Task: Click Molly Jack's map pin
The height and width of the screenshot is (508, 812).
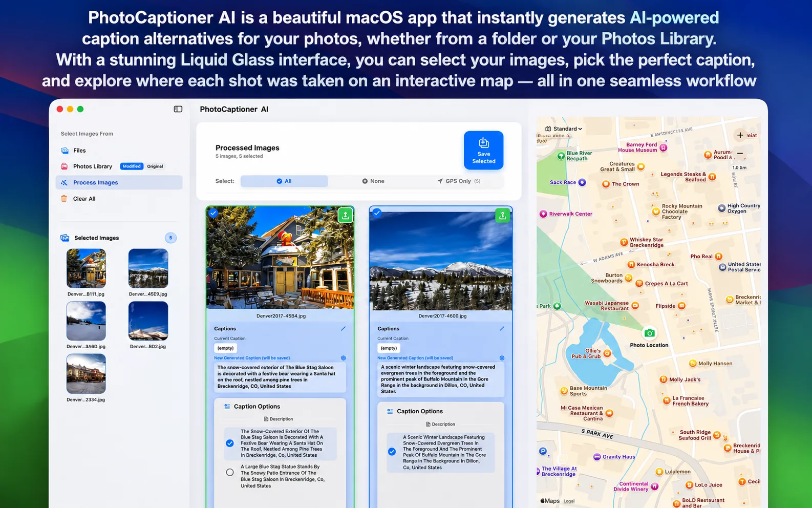Action: pos(664,379)
